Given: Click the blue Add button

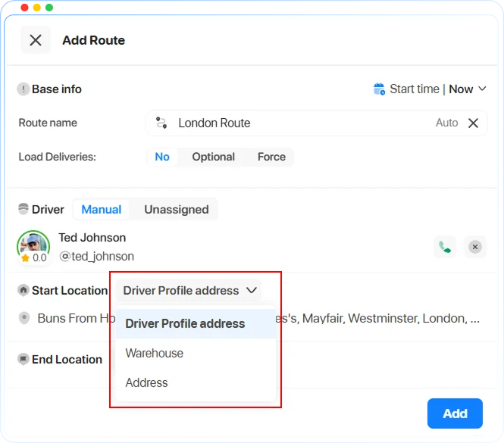Looking at the screenshot, I should pos(455,413).
